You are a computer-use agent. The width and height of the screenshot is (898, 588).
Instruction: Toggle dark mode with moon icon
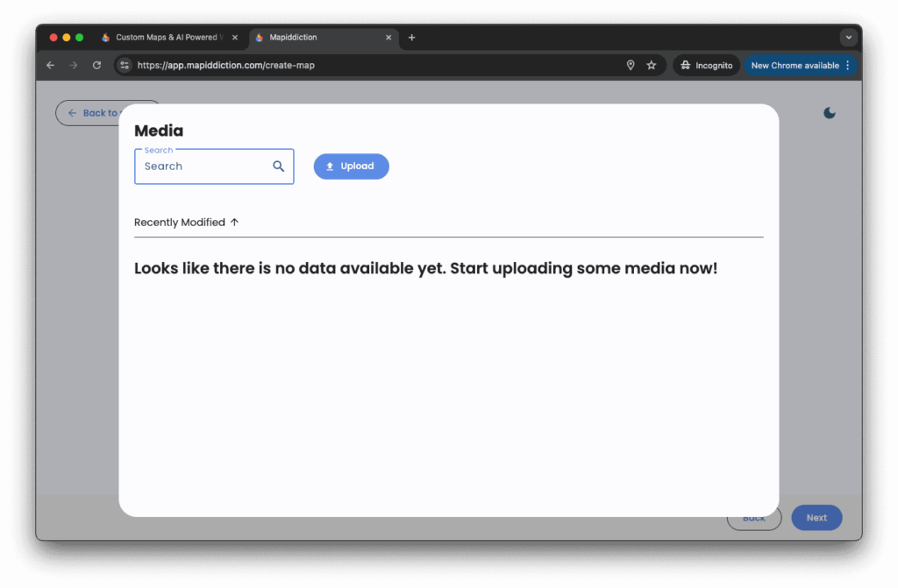[830, 113]
